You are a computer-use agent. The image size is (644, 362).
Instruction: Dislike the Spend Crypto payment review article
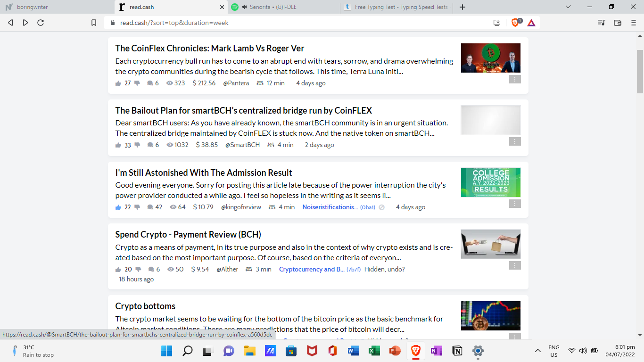click(138, 270)
